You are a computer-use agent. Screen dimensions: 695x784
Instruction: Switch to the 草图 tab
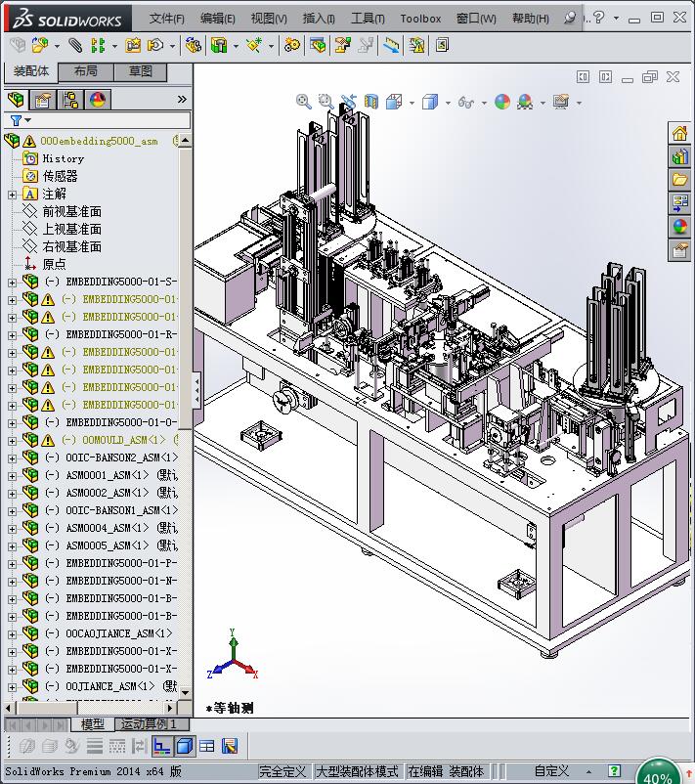(141, 71)
